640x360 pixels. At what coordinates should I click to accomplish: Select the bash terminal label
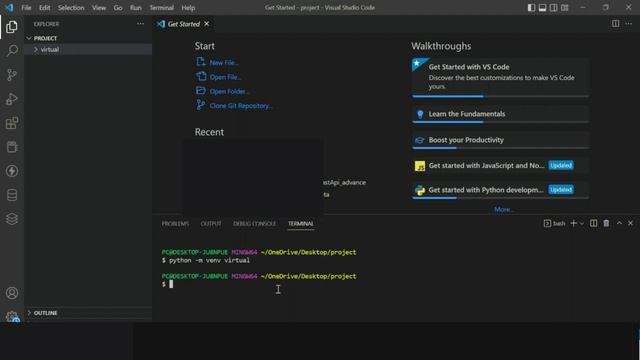(555, 223)
